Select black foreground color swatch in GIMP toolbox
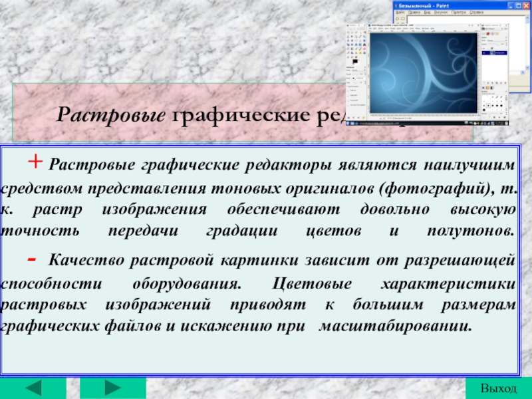The height and width of the screenshot is (399, 532). (354, 62)
